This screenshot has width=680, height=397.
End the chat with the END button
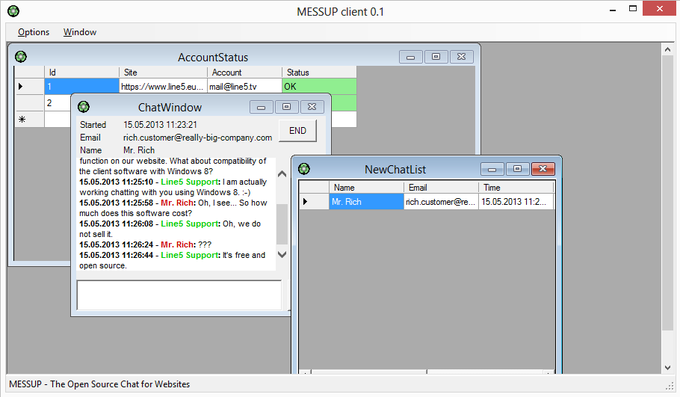coord(298,131)
